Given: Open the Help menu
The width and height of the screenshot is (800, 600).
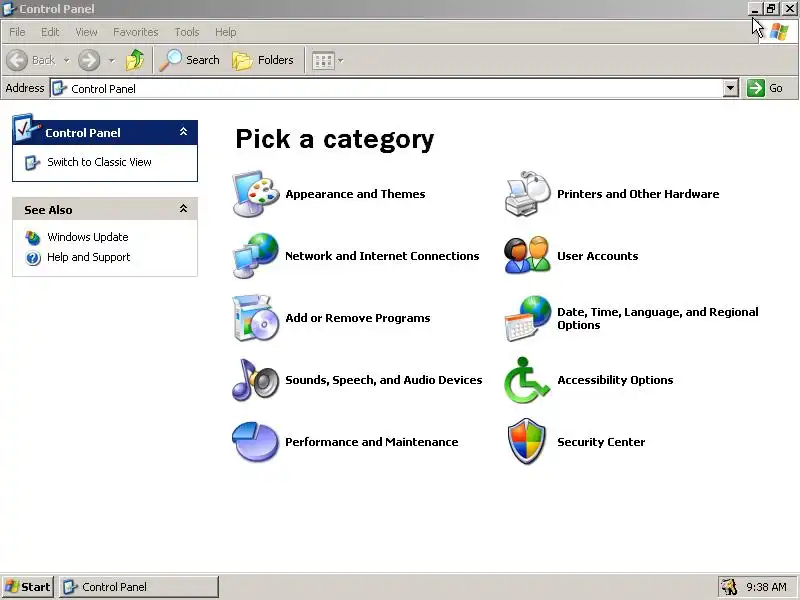Looking at the screenshot, I should click(x=226, y=32).
